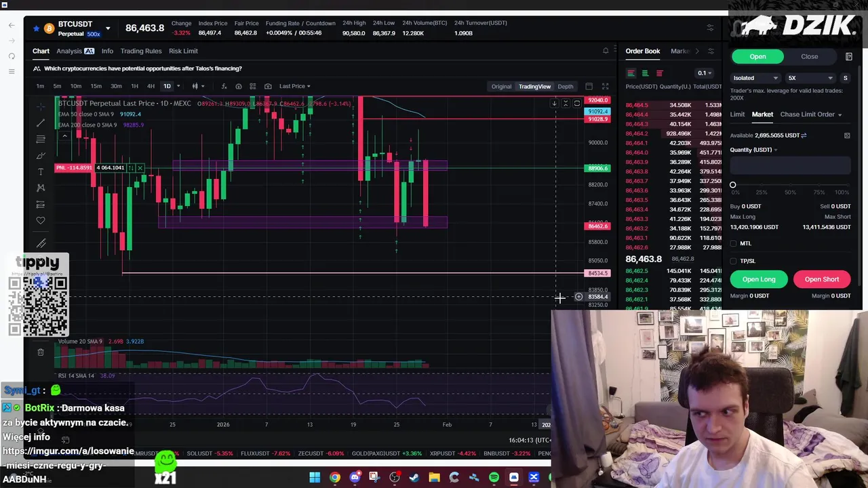Viewport: 868px width, 488px height.
Task: Select the 15m timeframe
Action: pos(96,86)
